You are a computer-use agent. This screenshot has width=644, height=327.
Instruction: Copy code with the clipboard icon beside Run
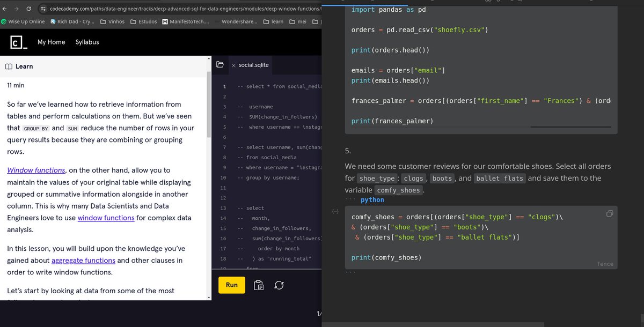[x=258, y=285]
